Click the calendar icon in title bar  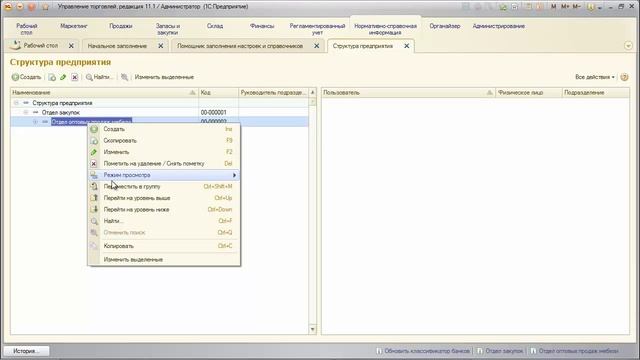[540, 7]
